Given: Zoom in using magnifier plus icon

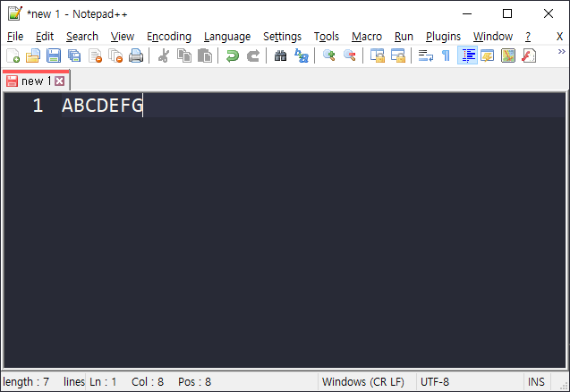Looking at the screenshot, I should (x=329, y=56).
